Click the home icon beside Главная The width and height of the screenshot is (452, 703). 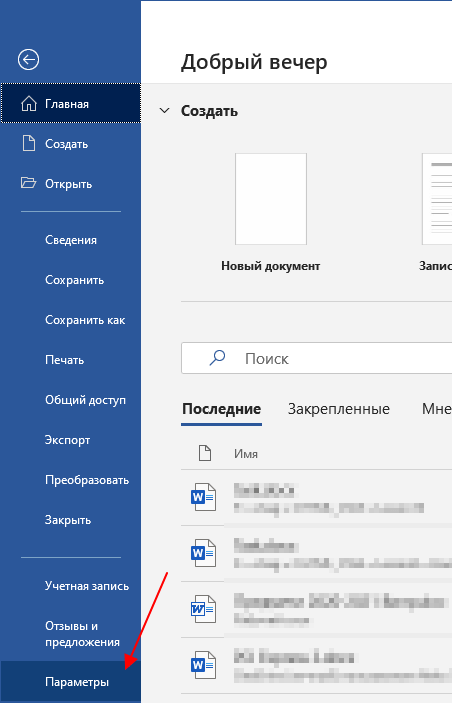tap(29, 104)
